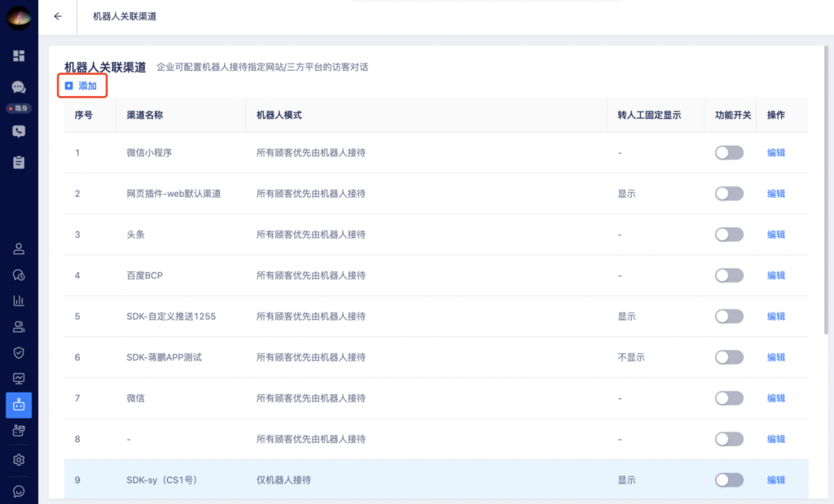This screenshot has width=834, height=504.
Task: Click the user avatar at top left
Action: (x=19, y=17)
